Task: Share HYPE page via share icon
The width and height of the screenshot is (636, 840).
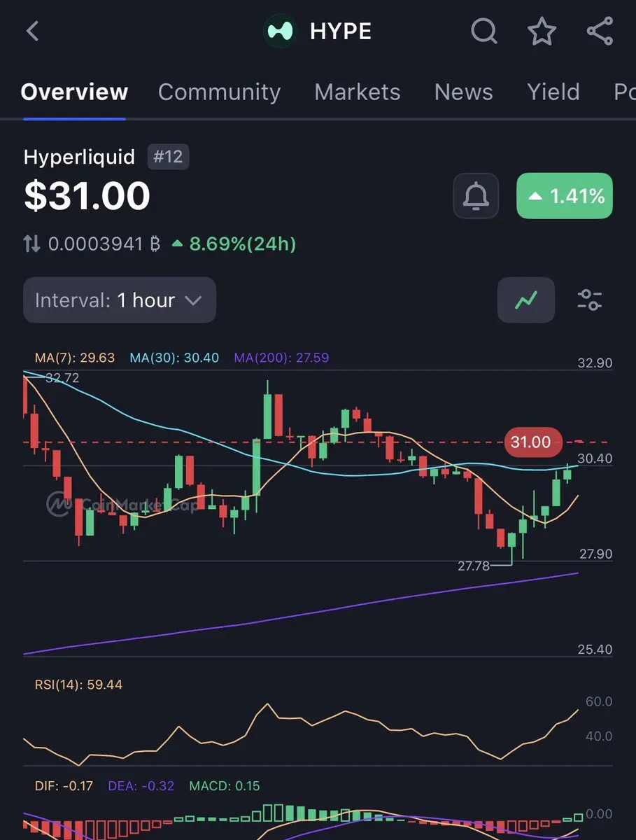Action: 600,31
